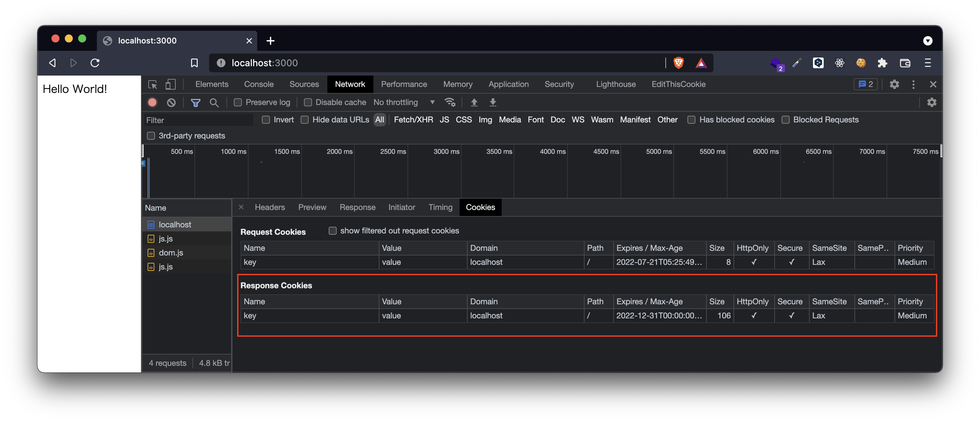Import HAR file upload arrow
980x422 pixels.
tap(474, 102)
